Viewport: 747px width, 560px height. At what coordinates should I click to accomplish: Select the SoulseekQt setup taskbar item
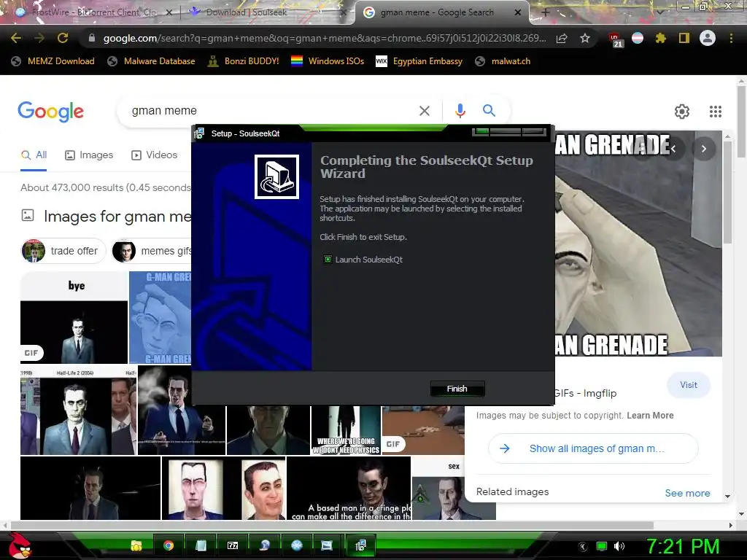click(x=360, y=545)
